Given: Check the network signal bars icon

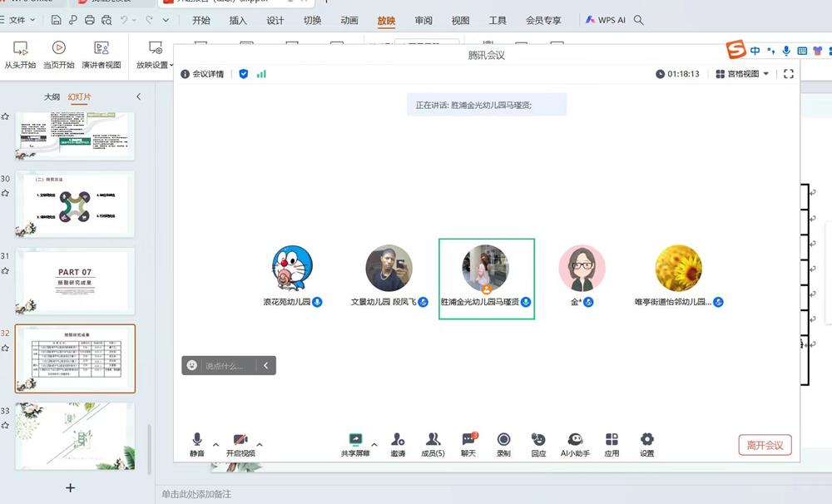Looking at the screenshot, I should coord(261,74).
